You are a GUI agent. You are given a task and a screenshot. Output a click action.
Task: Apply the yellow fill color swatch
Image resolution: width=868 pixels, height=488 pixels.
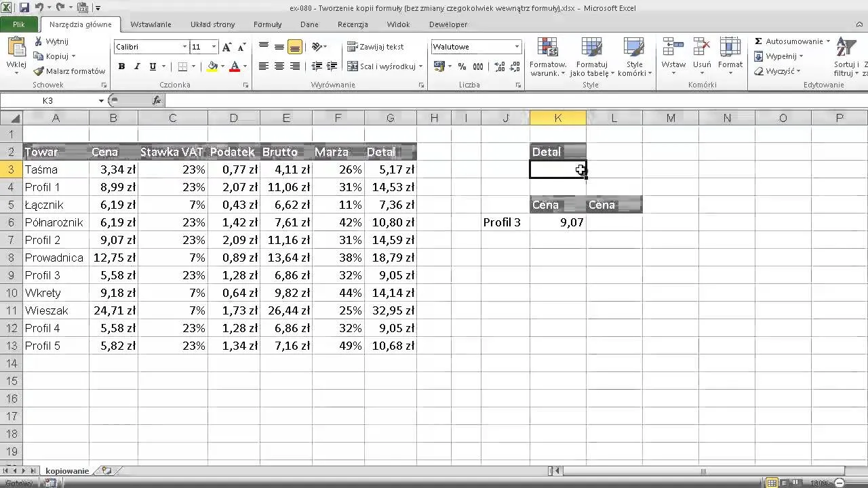tap(212, 66)
